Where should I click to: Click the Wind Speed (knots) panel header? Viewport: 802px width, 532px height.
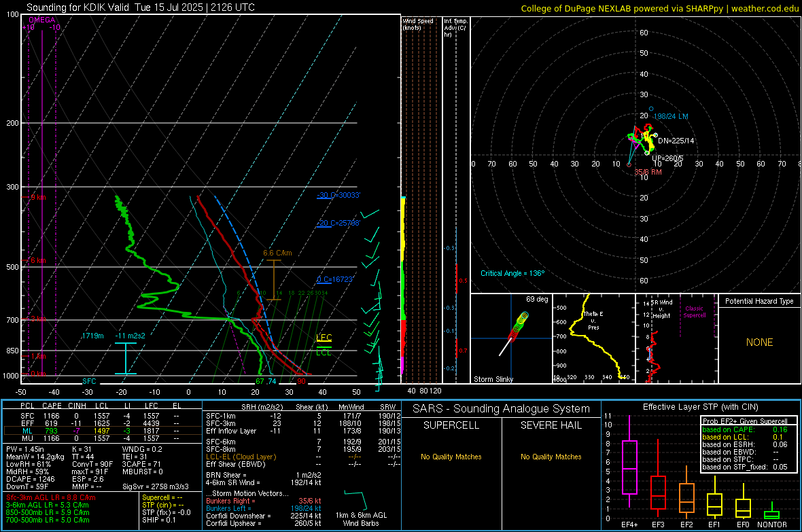tap(418, 24)
